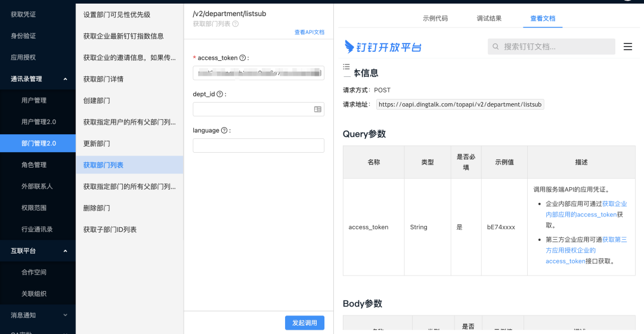Open the table of contents list icon

click(346, 67)
